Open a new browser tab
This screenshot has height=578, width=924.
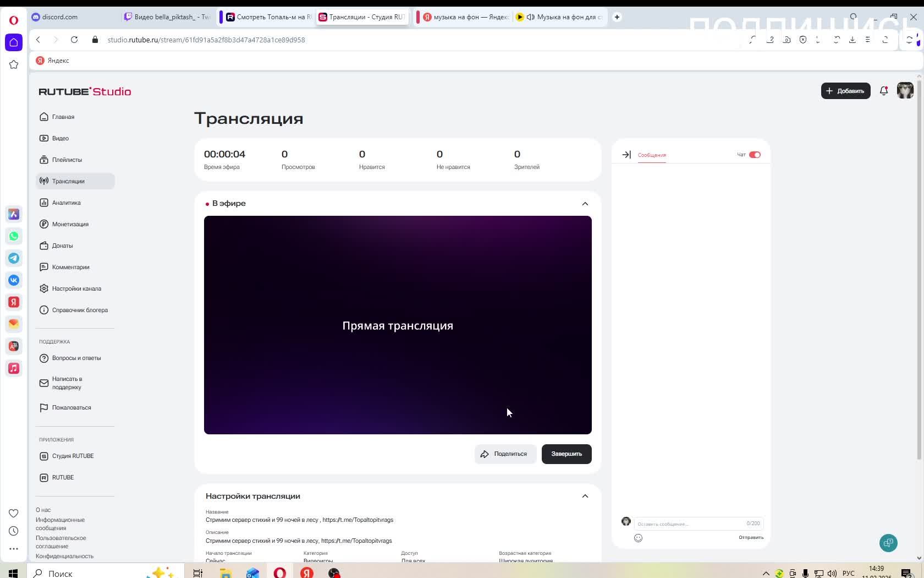point(617,17)
